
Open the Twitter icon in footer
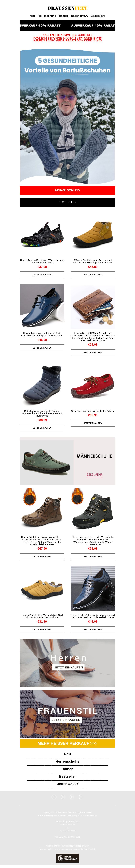point(63,797)
